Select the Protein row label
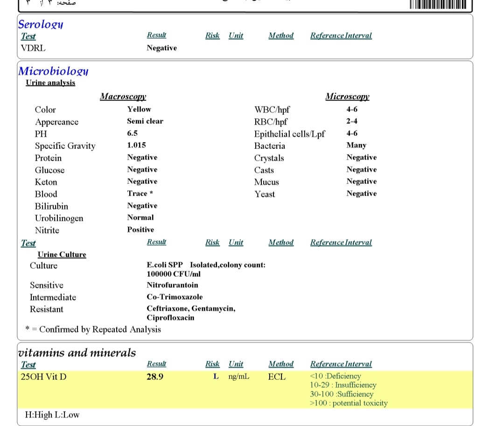This screenshot has height=426, width=504. (48, 158)
